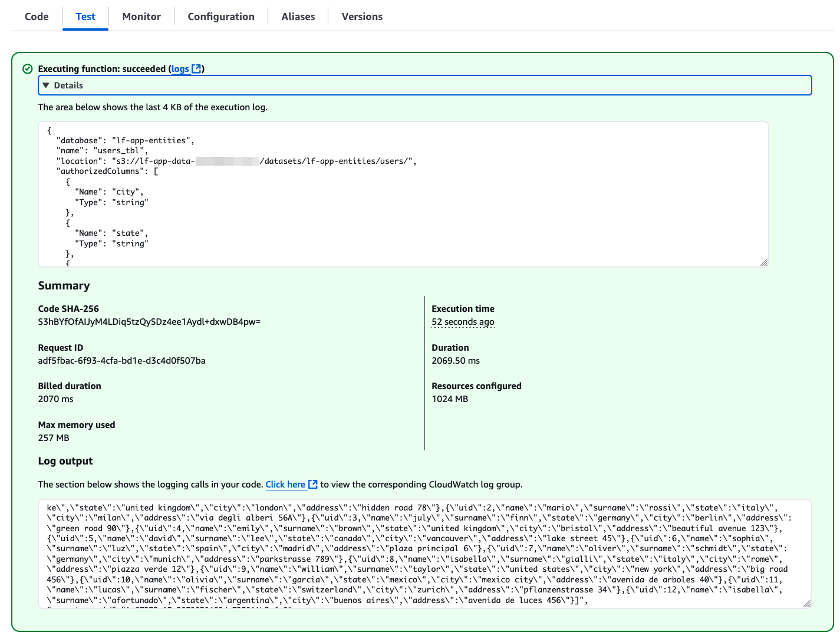840x639 pixels.
Task: Follow the Click here CloudWatch link
Action: (285, 485)
